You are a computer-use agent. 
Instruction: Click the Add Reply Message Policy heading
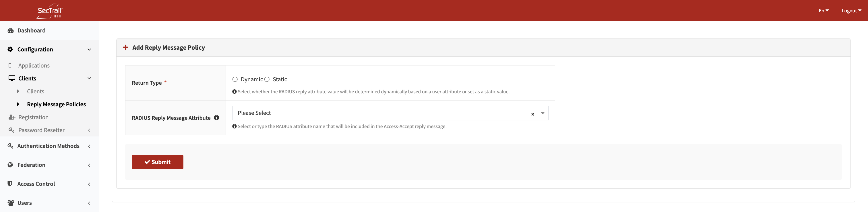tap(168, 47)
